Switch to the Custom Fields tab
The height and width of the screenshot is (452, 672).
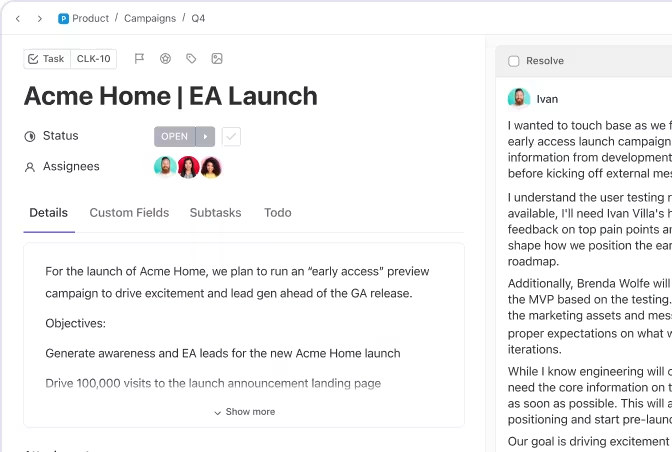click(x=129, y=213)
